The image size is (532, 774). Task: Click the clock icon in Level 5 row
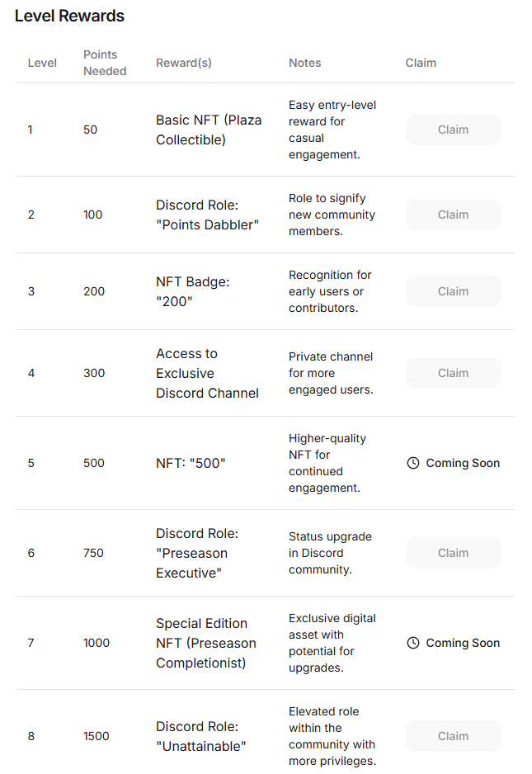(413, 463)
